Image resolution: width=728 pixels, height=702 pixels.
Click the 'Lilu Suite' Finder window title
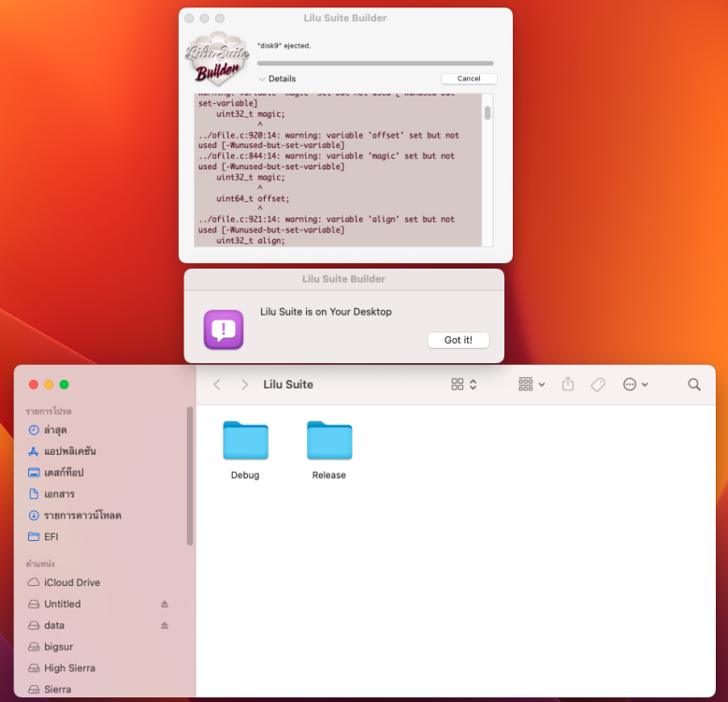pos(288,385)
